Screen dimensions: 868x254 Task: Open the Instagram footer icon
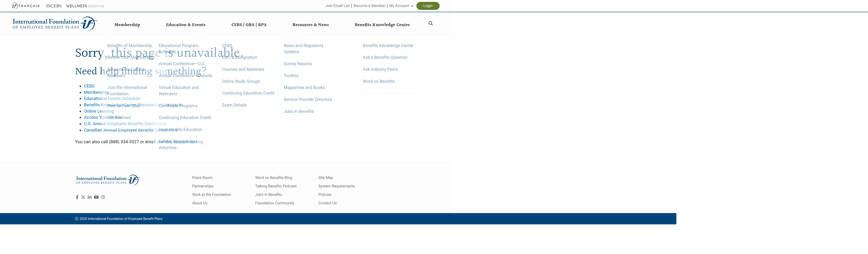[103, 197]
